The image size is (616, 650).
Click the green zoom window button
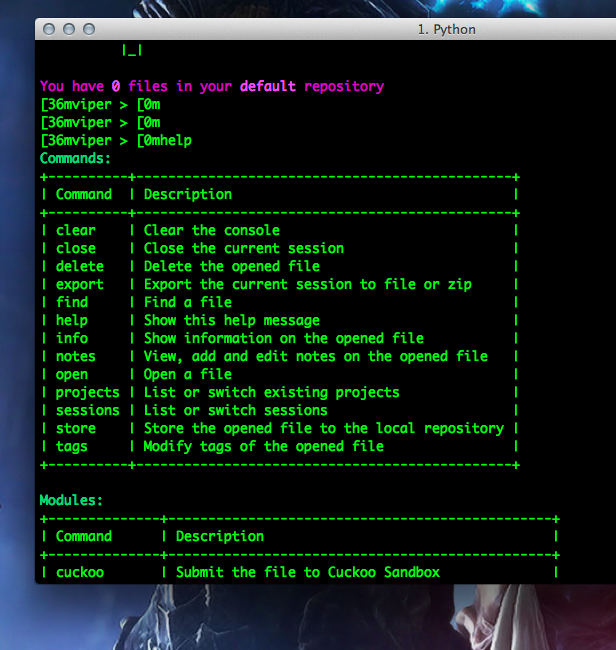pyautogui.click(x=89, y=29)
